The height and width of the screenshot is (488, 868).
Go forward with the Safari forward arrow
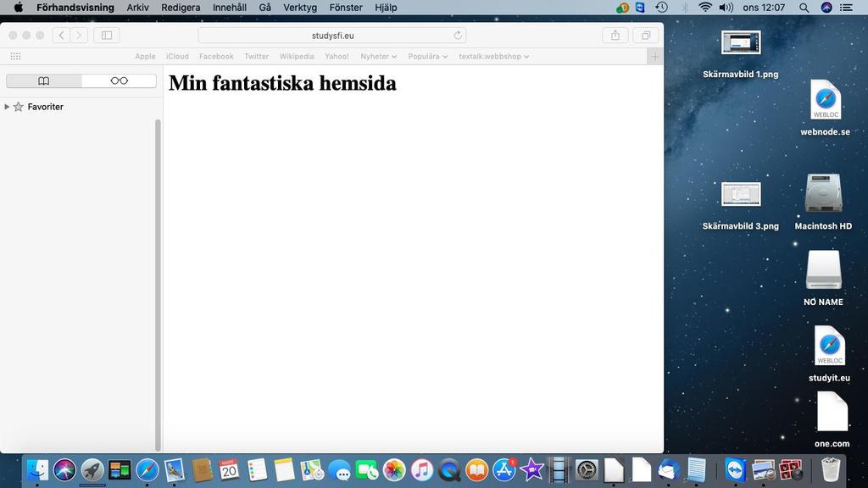(79, 36)
